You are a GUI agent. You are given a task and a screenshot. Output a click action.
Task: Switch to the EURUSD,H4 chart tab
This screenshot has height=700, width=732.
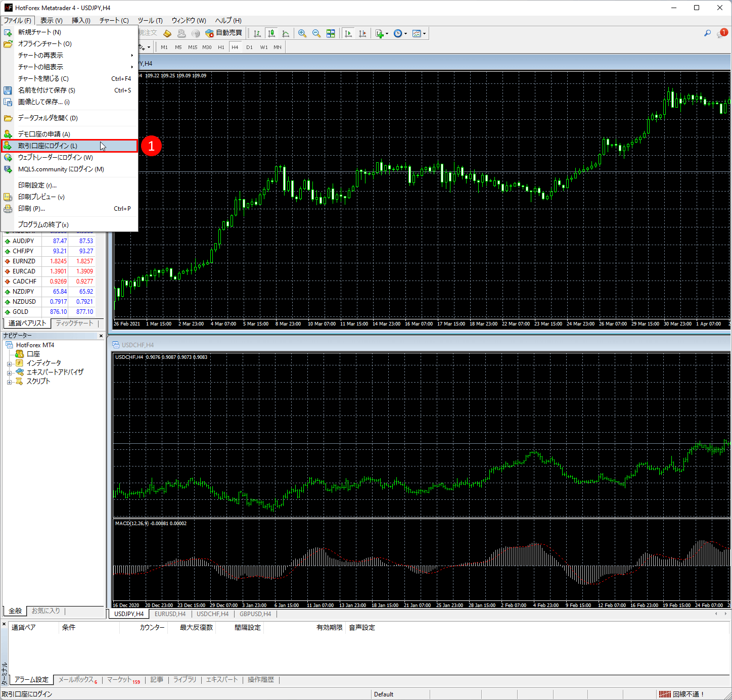tap(170, 614)
